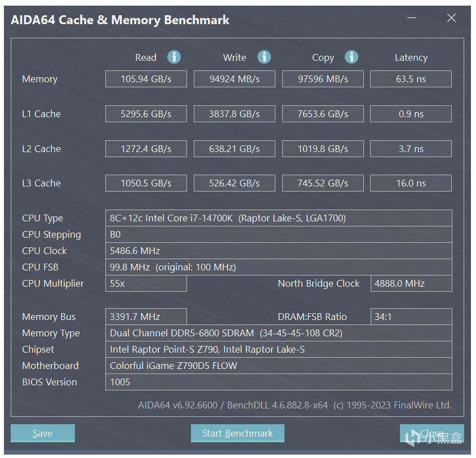Select the L1 Cache Read value
Viewport: 476px width, 458px height.
[146, 114]
